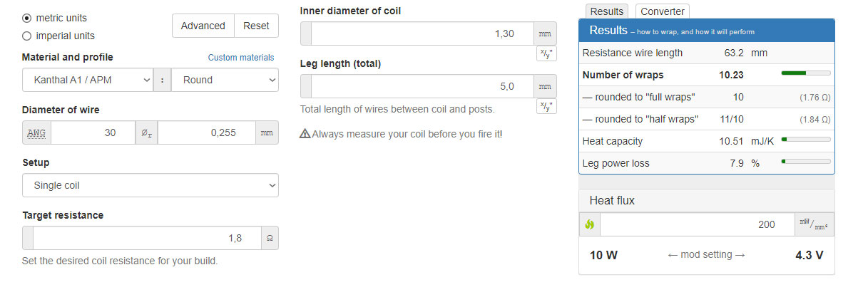
Task: Click the AWG gauge label icon
Action: click(x=36, y=132)
